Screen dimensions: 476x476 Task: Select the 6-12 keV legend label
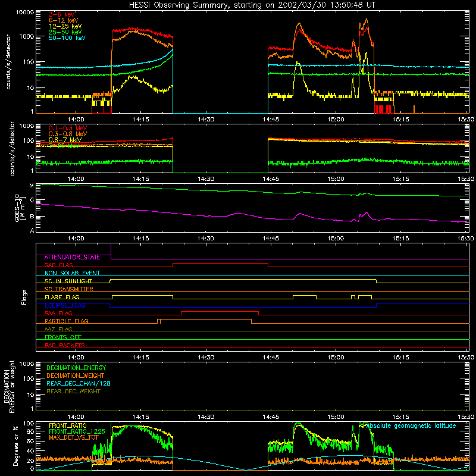(64, 20)
